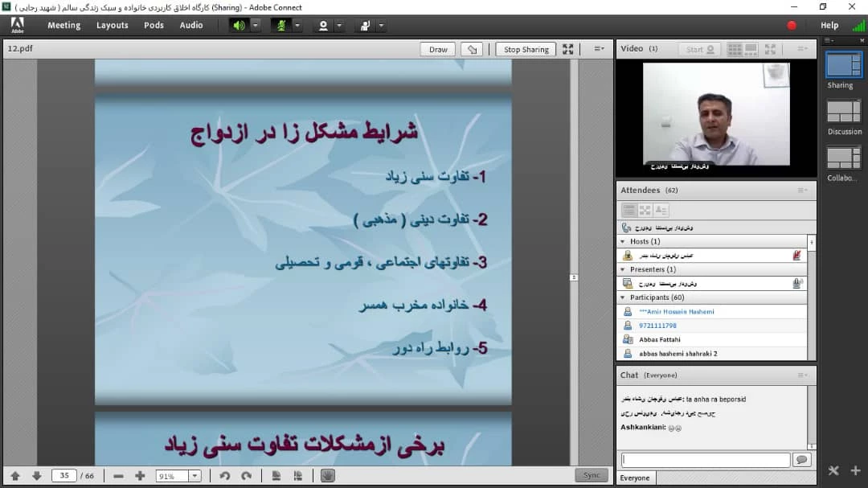Click the zoom in plus icon

[140, 476]
